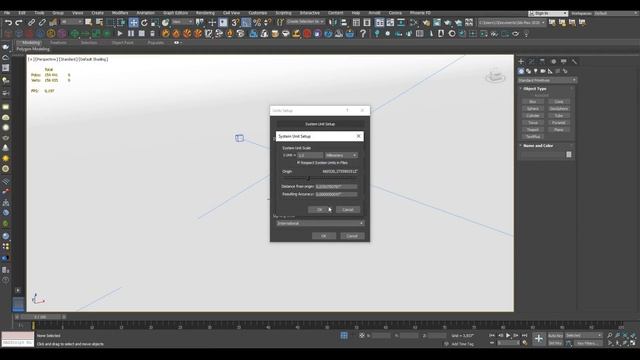
Task: Toggle the 3D Snaps icon
Action: click(x=235, y=22)
